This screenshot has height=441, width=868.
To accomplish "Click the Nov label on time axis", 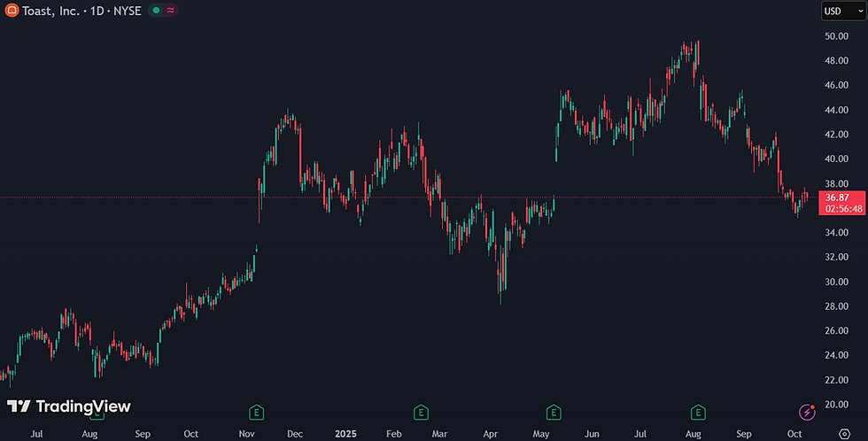I will click(x=246, y=434).
